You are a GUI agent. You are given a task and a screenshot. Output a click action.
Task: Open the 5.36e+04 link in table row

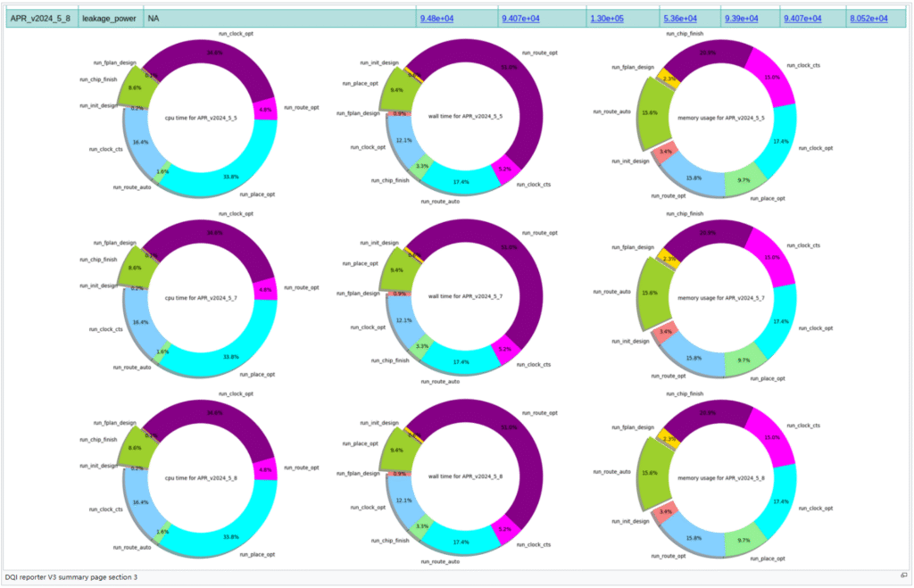pyautogui.click(x=679, y=19)
